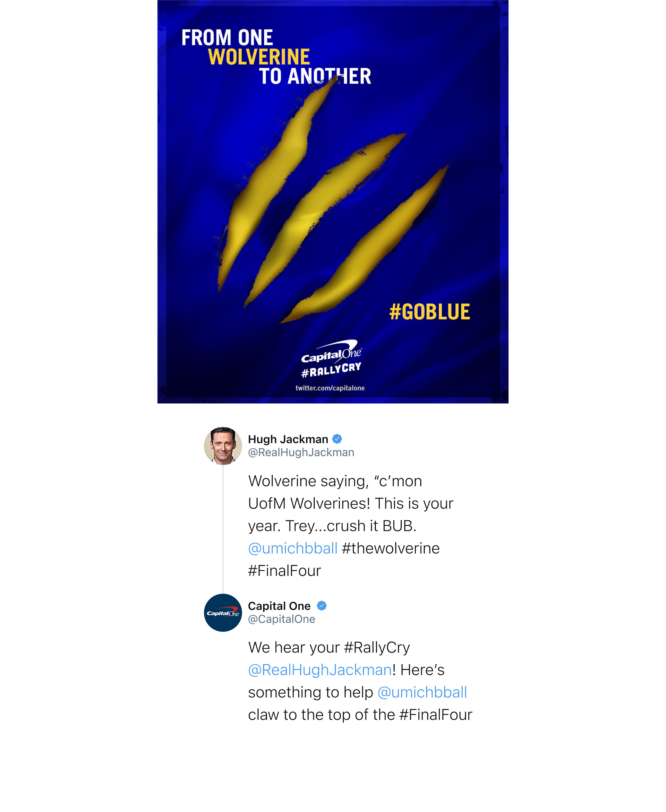Open the @RealHughJackman handle under his name
666x812 pixels.
point(301,452)
